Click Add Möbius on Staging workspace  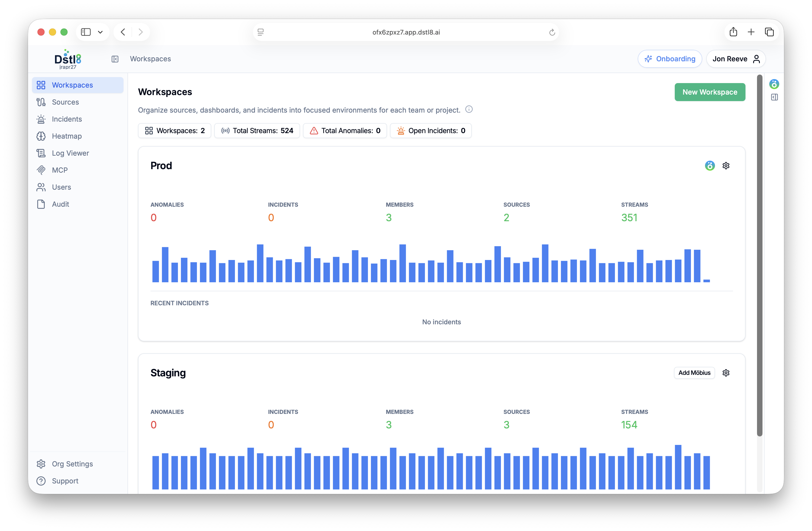tap(694, 373)
